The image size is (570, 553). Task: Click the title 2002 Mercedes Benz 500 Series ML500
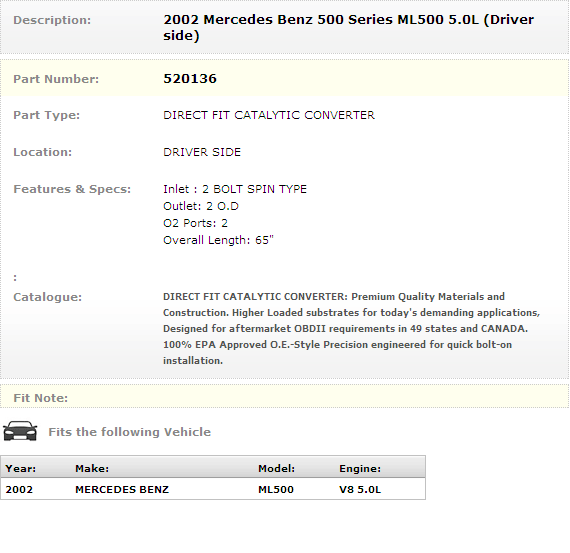348,27
